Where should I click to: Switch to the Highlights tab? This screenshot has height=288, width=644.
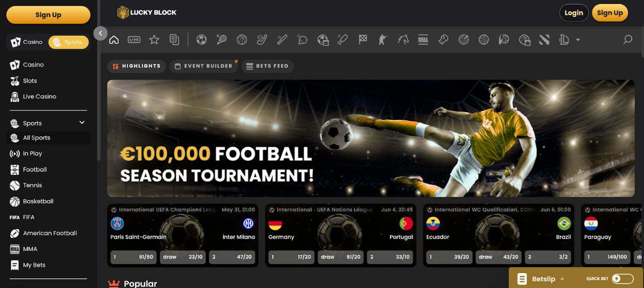[x=137, y=66]
